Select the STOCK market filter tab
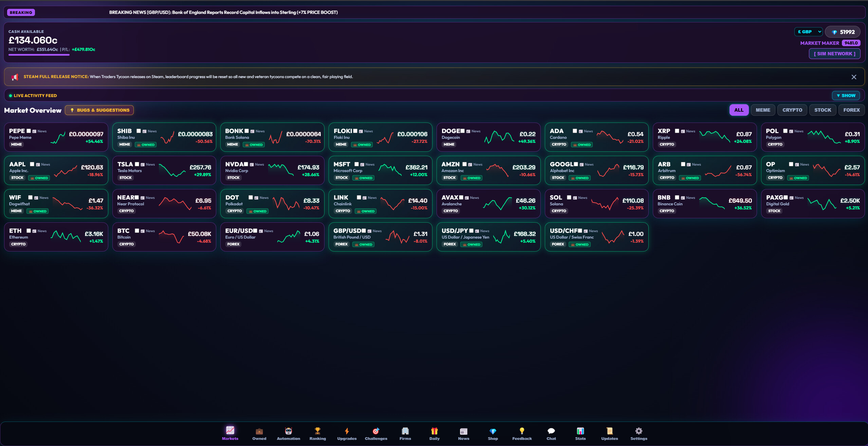 pyautogui.click(x=823, y=110)
